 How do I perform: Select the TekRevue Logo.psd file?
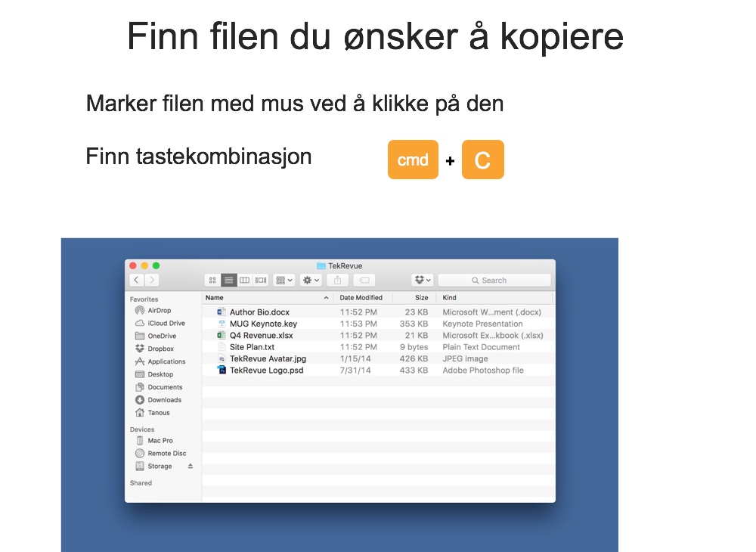267,371
